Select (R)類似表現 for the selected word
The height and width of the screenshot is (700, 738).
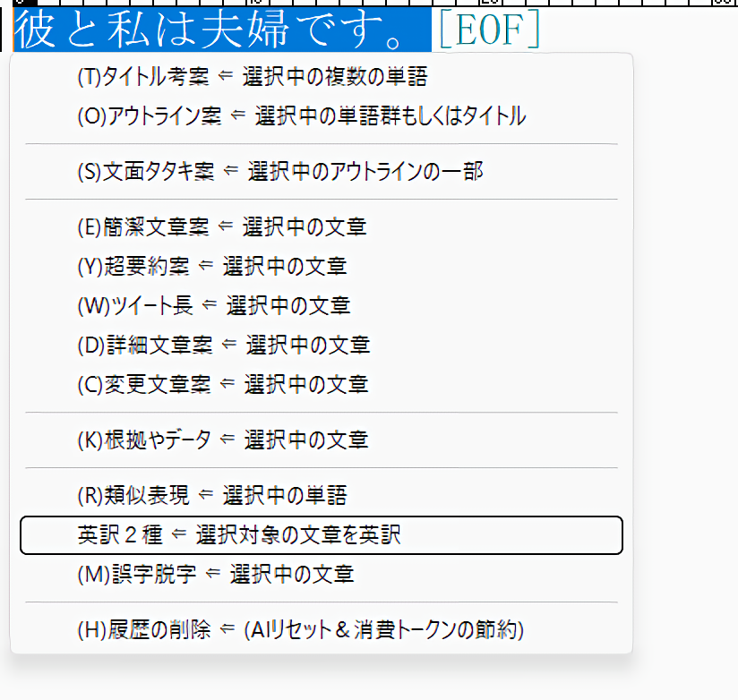tap(212, 495)
